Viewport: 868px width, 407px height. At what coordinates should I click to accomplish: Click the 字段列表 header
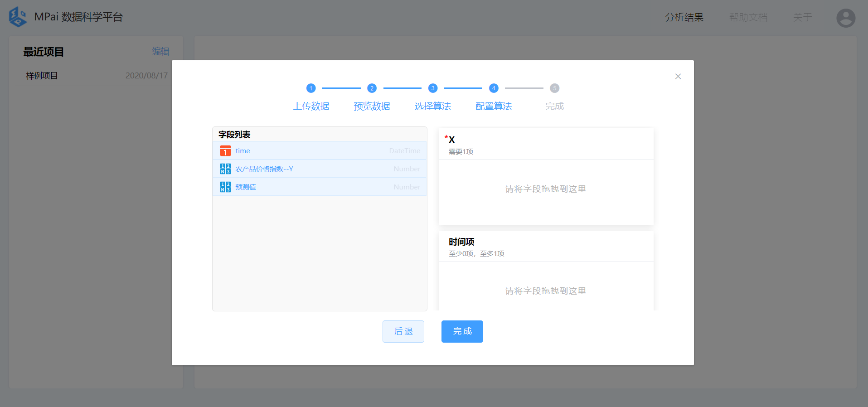(x=234, y=135)
